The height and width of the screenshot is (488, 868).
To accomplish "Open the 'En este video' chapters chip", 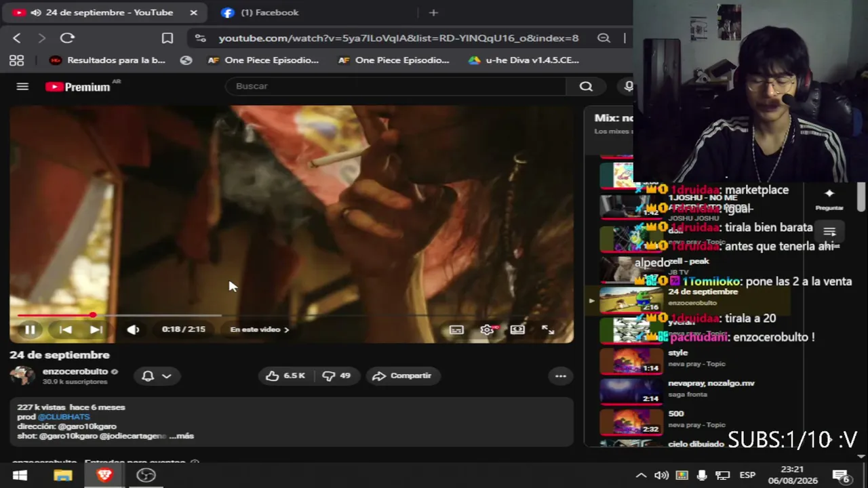I will coord(260,329).
